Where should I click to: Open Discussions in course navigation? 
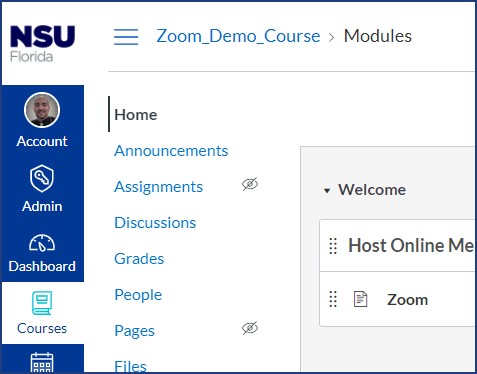[x=155, y=223]
